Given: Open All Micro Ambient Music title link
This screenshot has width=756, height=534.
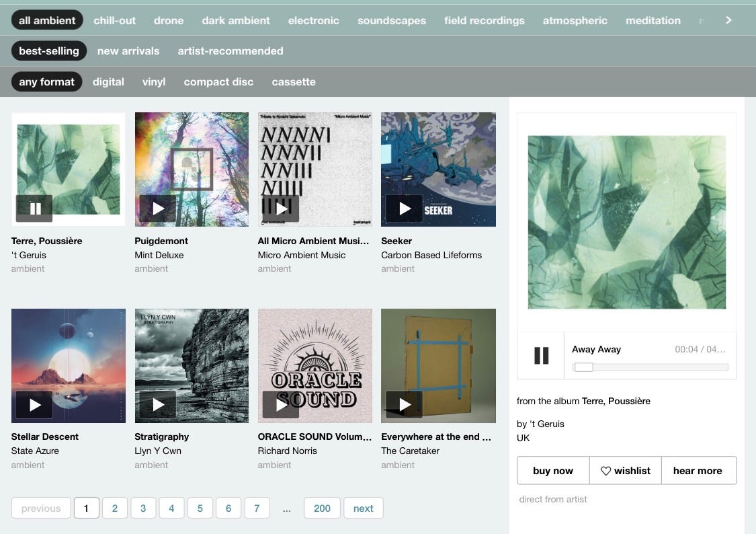Looking at the screenshot, I should [x=313, y=241].
